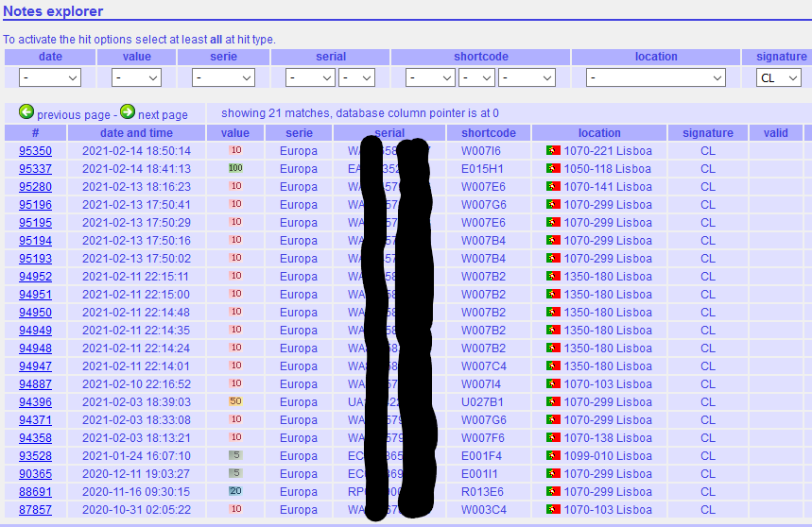Click the 5 value badge in row 93528

pyautogui.click(x=235, y=455)
